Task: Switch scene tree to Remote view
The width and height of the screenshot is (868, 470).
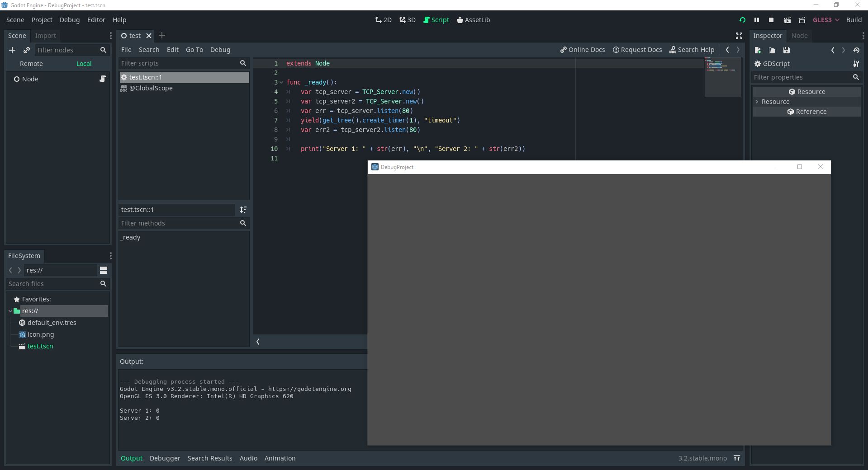Action: pyautogui.click(x=31, y=64)
